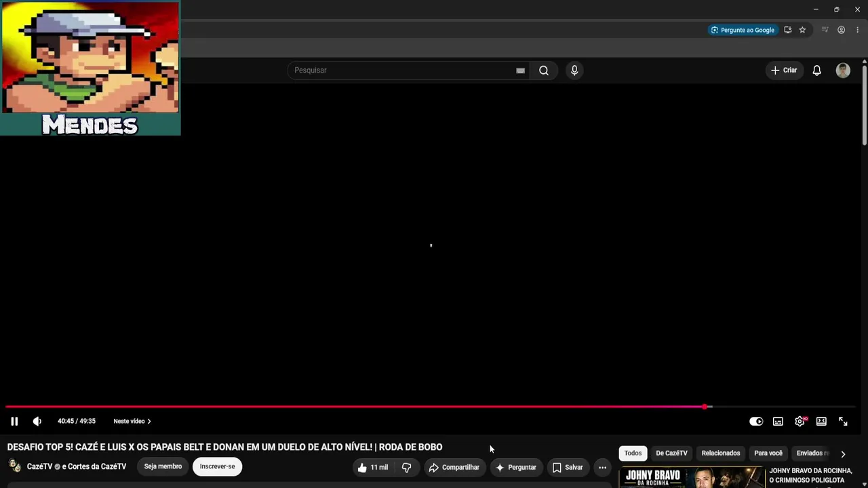The image size is (868, 488).
Task: Select the Para você filter chip
Action: [x=768, y=453]
